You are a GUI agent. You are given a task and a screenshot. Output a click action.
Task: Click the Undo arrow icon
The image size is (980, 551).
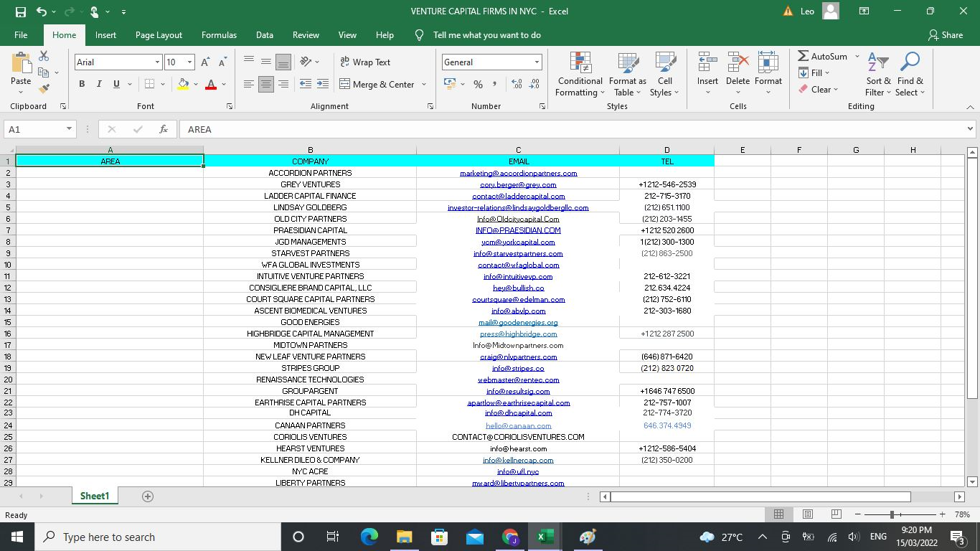42,11
